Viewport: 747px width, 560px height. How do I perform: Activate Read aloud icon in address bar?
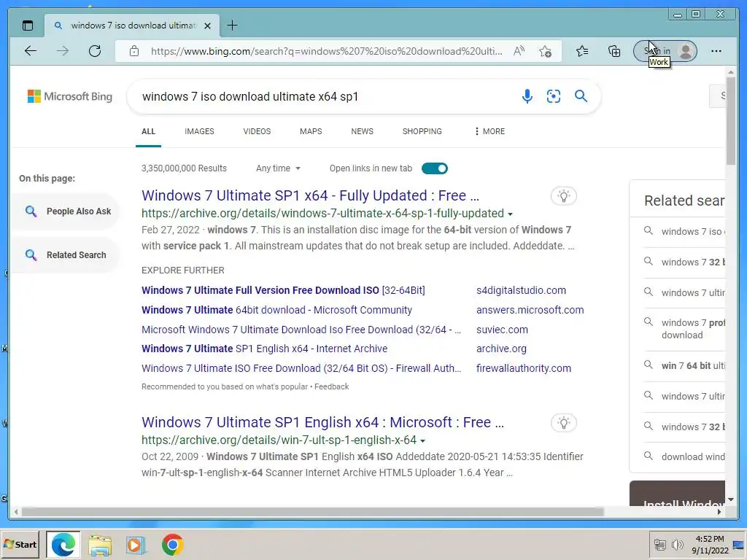click(519, 51)
